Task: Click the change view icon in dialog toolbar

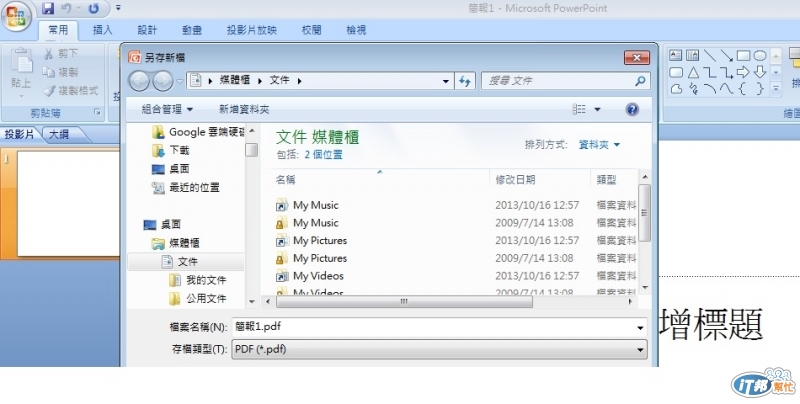Action: 579,109
